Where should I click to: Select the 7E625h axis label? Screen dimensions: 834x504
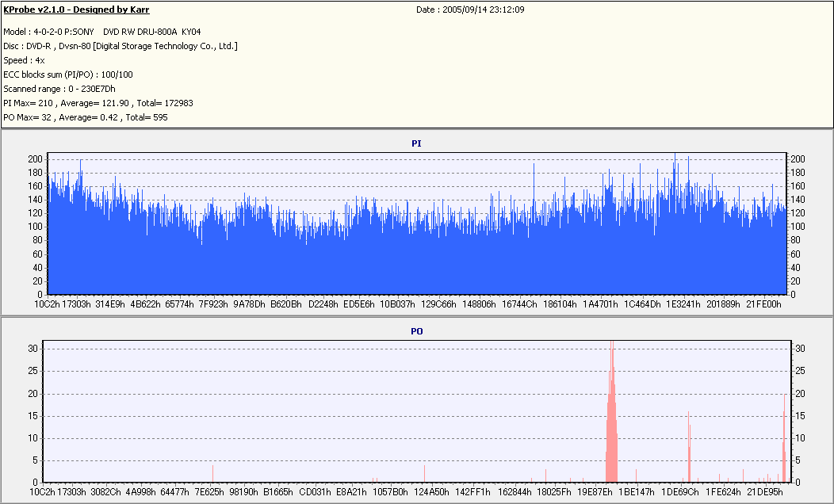[x=209, y=492]
